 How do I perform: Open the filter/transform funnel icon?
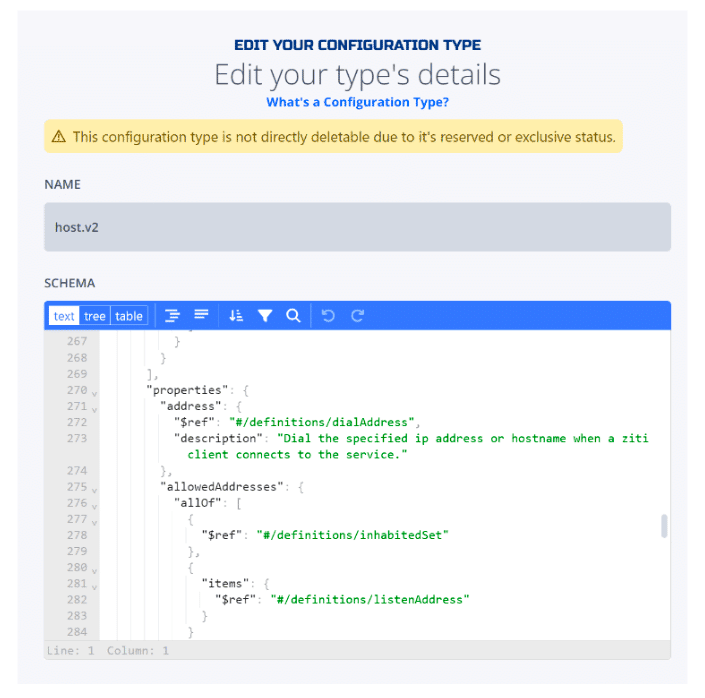(x=265, y=316)
